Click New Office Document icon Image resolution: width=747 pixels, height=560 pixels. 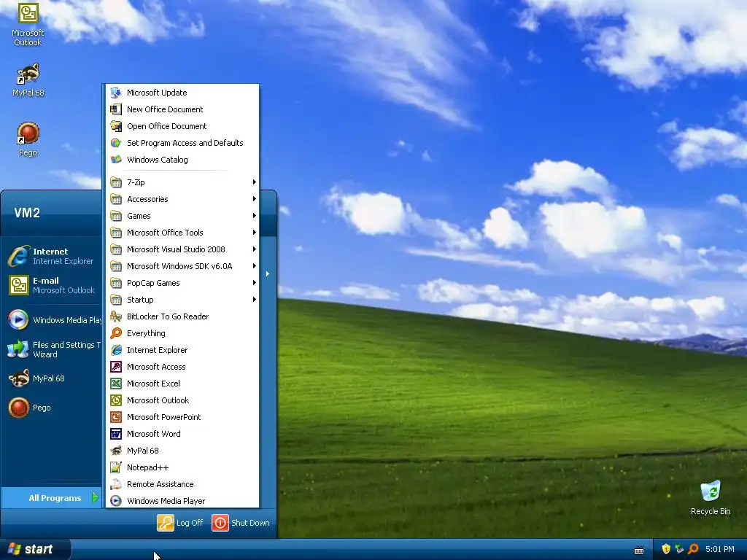(x=116, y=109)
